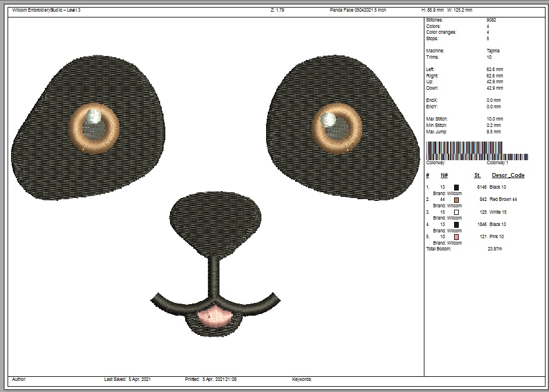Image resolution: width=549 pixels, height=392 pixels.
Task: Click the pink tongue of the panda
Action: click(x=215, y=316)
